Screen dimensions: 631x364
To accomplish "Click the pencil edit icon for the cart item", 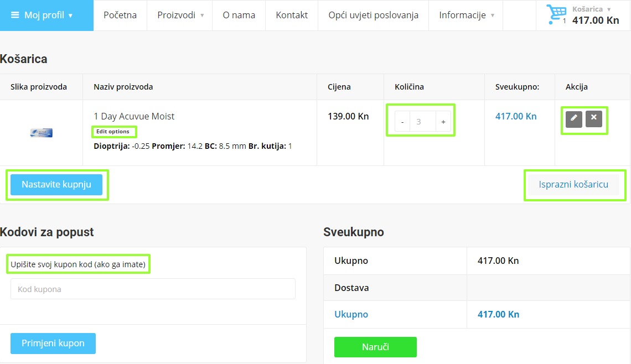I will click(575, 119).
